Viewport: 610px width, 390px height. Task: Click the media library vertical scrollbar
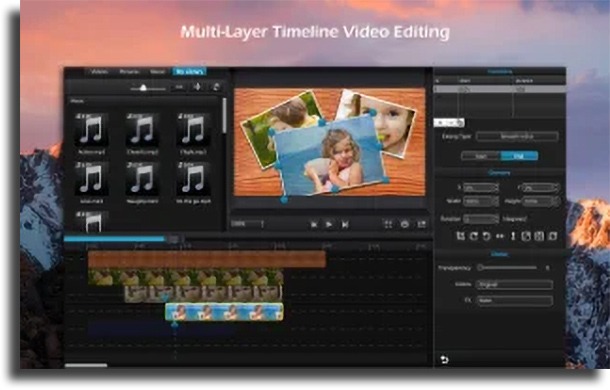(224, 116)
